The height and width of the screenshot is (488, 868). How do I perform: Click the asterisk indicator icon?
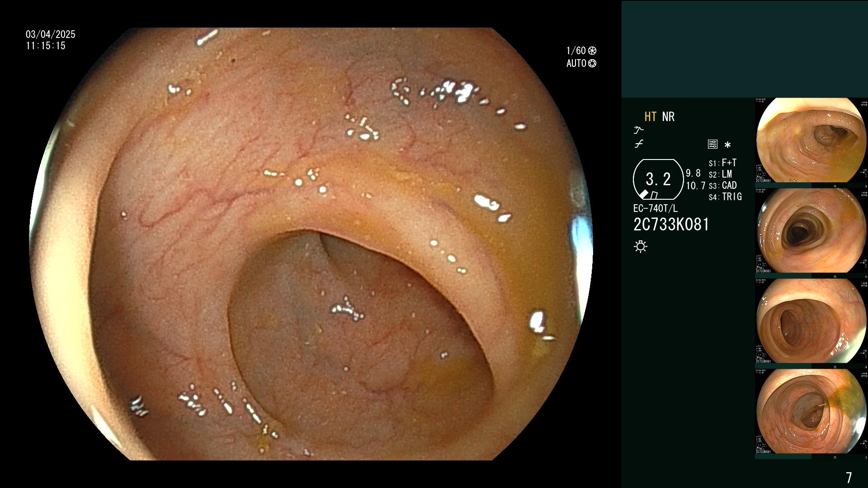(727, 145)
